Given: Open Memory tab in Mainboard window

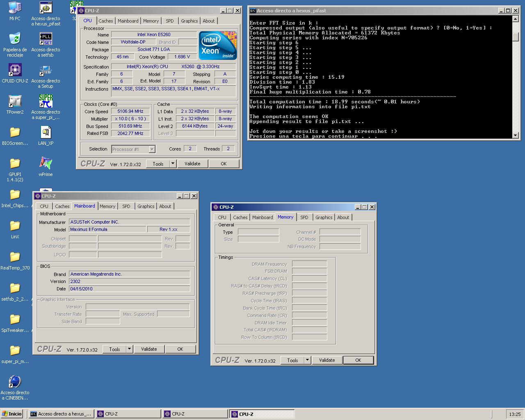Looking at the screenshot, I should [107, 206].
